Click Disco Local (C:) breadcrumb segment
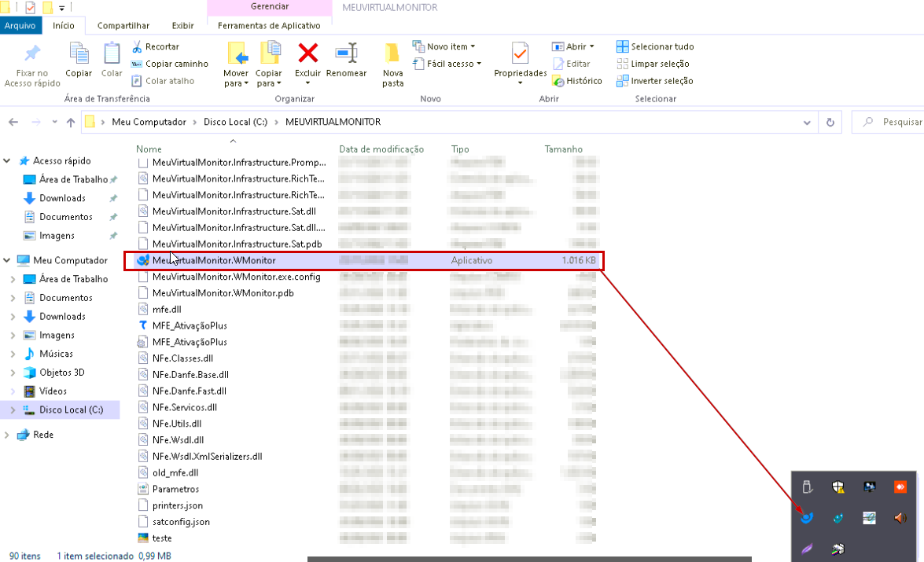 click(x=236, y=122)
